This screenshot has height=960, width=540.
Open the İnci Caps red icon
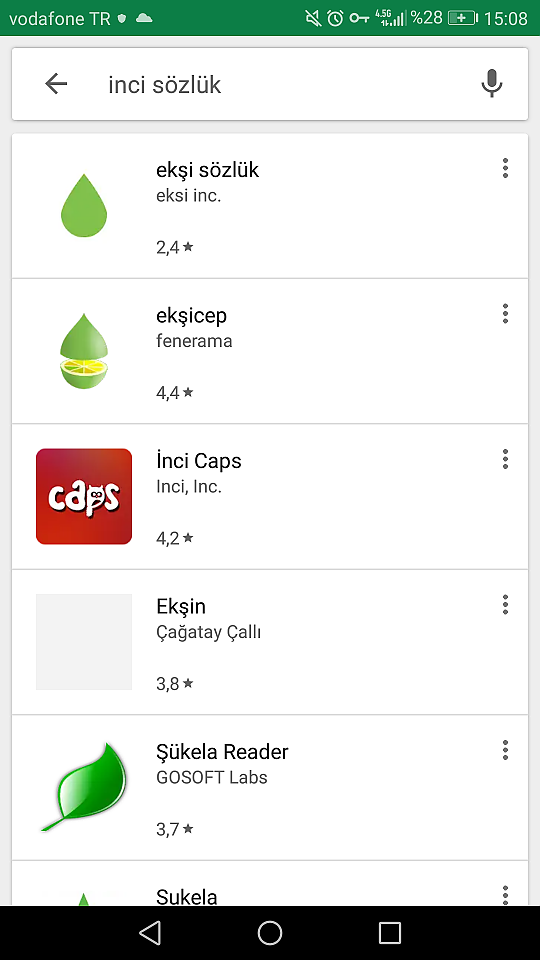[84, 497]
